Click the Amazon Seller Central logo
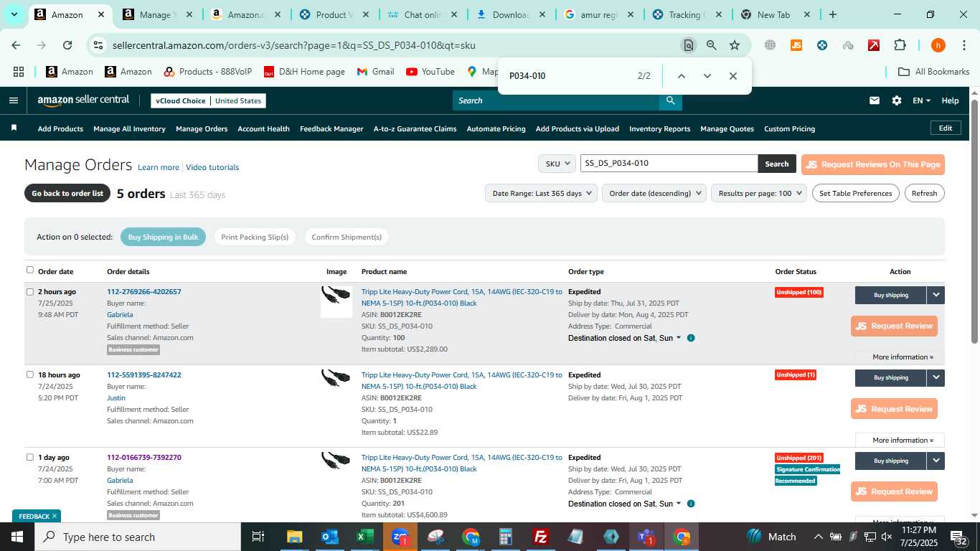This screenshot has width=980, height=551. click(x=83, y=100)
